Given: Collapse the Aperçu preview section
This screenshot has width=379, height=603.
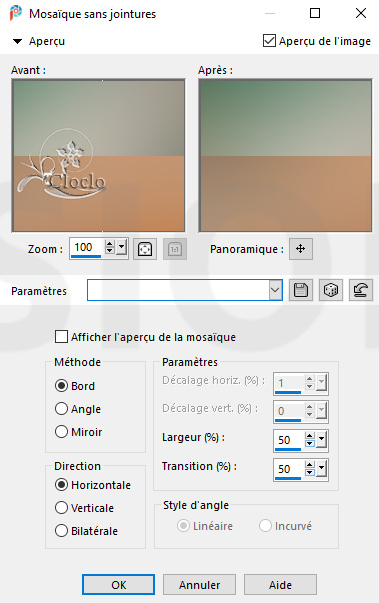Looking at the screenshot, I should click(17, 41).
